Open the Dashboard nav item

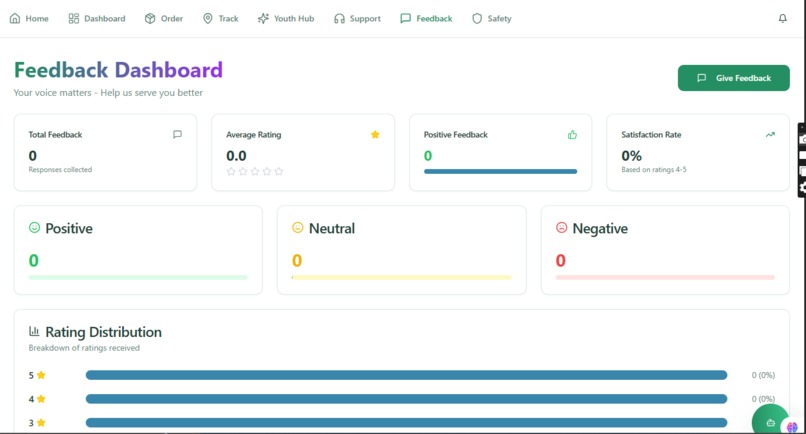click(97, 19)
